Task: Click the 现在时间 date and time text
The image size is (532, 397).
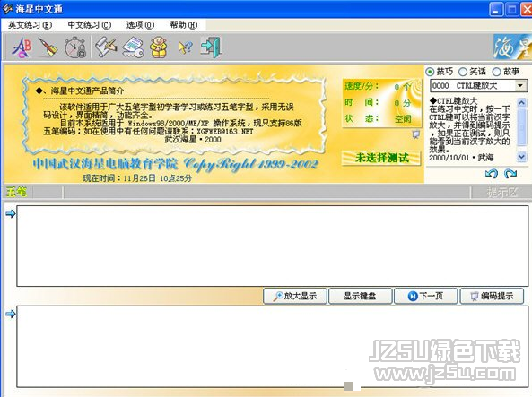Action: (137, 178)
